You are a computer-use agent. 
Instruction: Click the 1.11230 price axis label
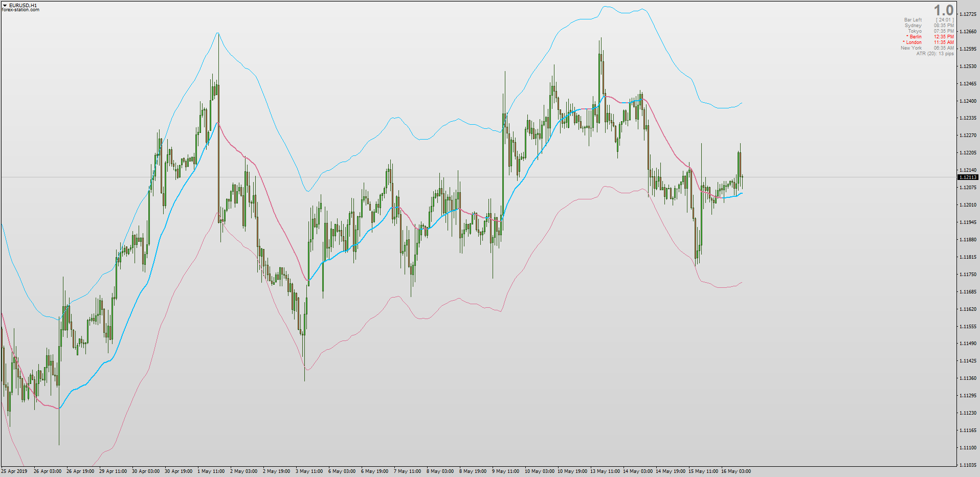pos(968,413)
